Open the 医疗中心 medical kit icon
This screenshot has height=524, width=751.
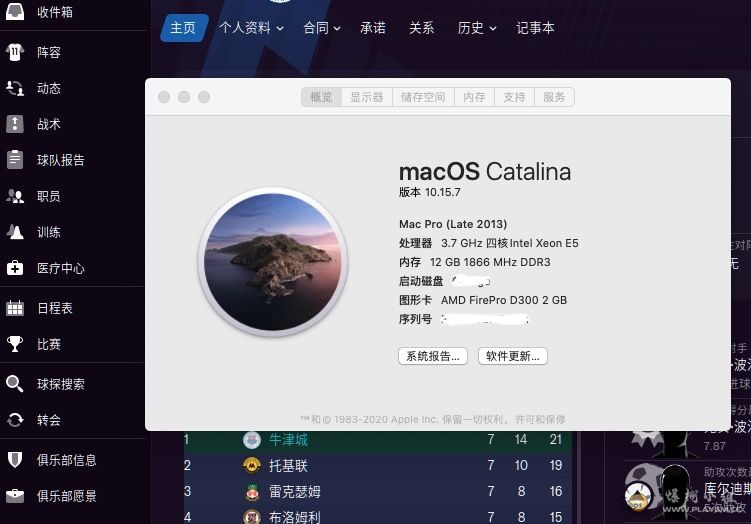pyautogui.click(x=15, y=268)
